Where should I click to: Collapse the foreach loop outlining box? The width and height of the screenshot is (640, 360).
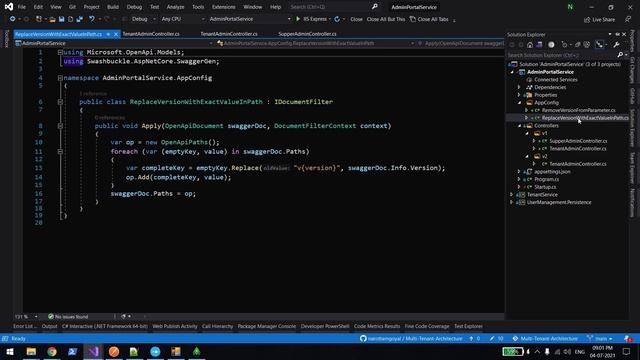tap(60, 151)
